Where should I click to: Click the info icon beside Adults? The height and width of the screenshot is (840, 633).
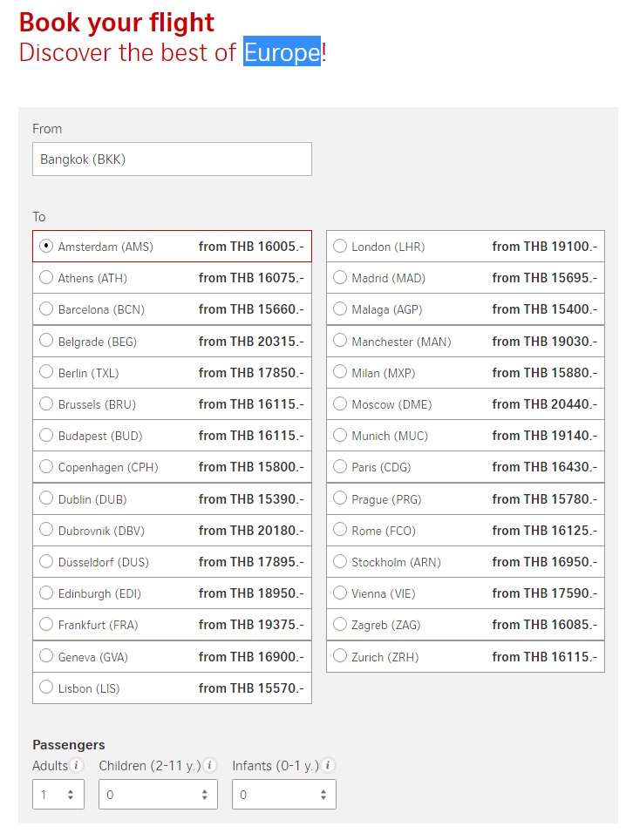click(x=78, y=766)
